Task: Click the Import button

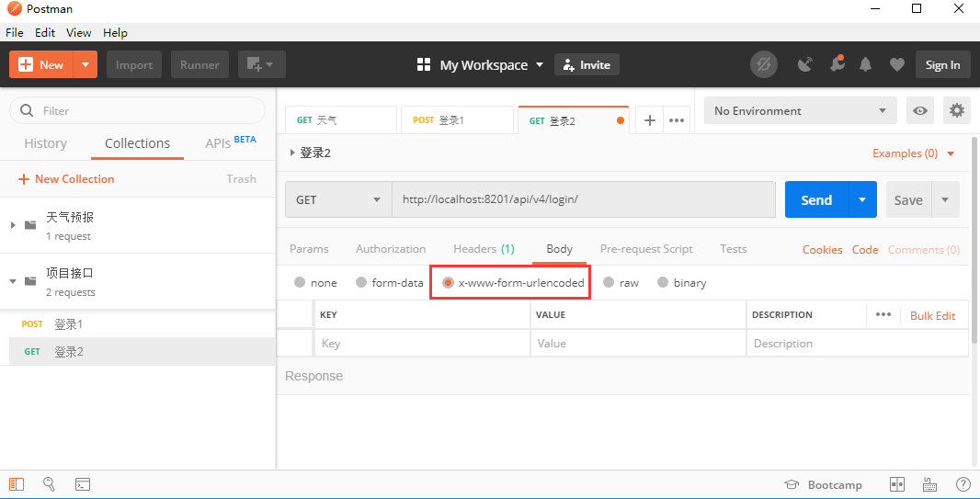Action: coord(134,64)
